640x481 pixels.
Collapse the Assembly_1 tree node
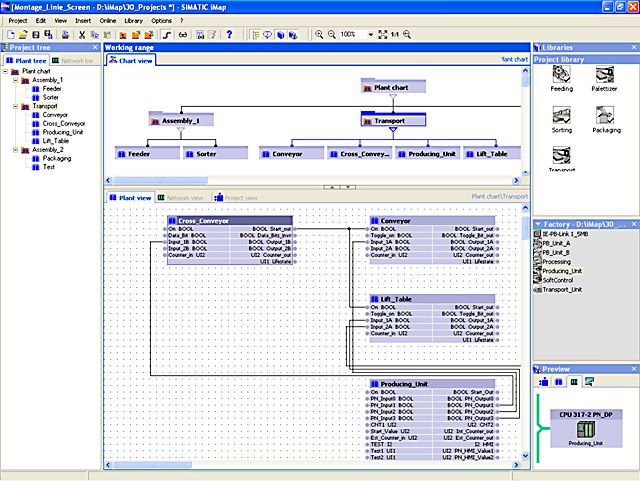pyautogui.click(x=16, y=80)
